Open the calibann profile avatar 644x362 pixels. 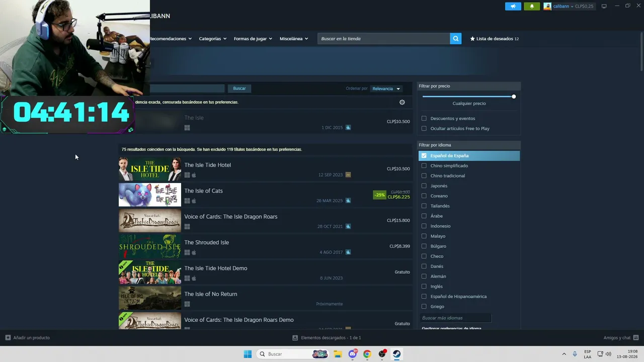tap(547, 6)
